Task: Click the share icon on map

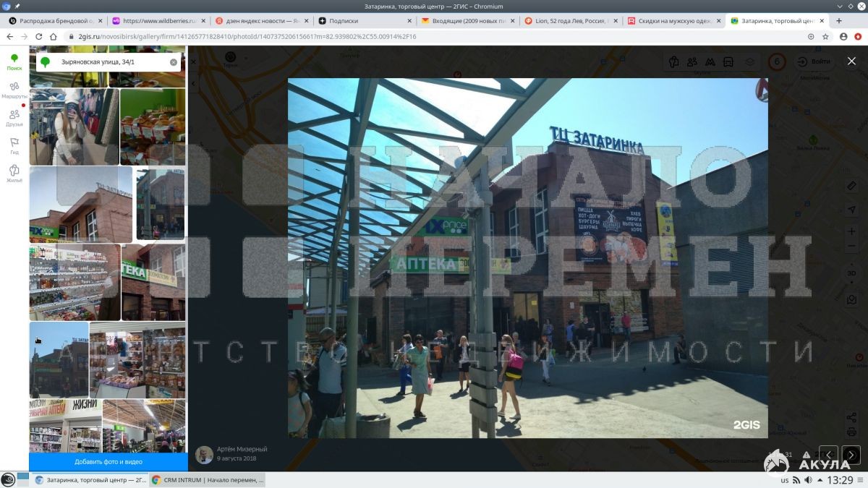Action: point(851,417)
